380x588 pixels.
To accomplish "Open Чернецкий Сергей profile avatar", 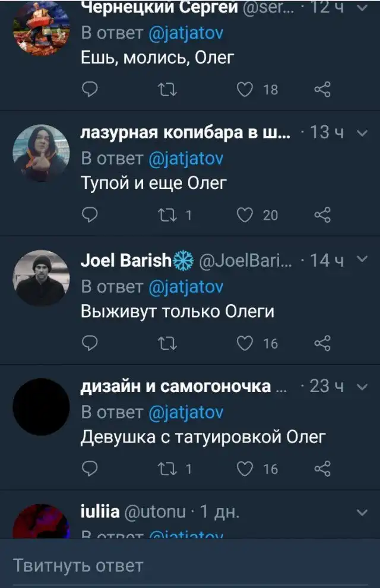I will pyautogui.click(x=41, y=28).
